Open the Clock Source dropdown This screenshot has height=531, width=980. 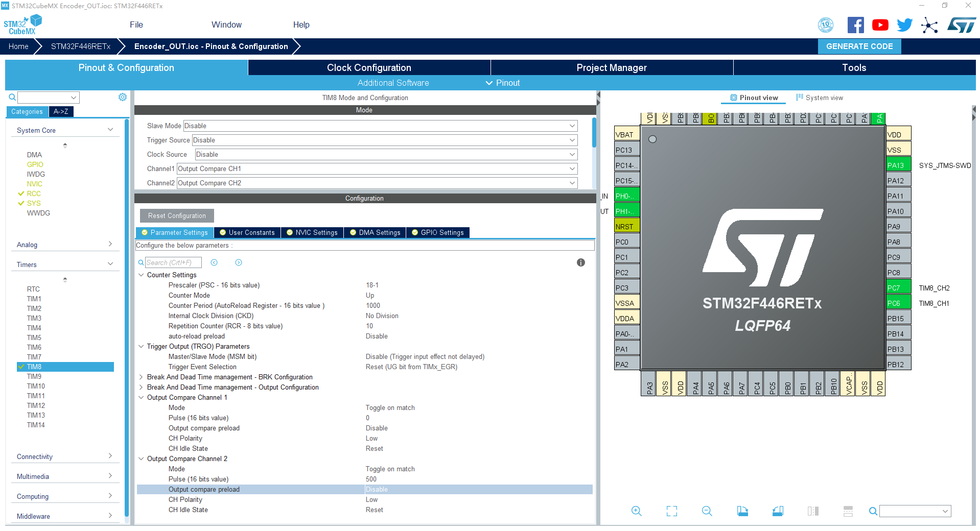[x=386, y=154]
